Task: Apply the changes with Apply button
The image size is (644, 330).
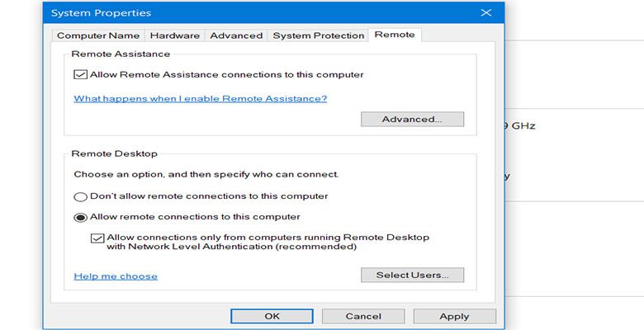Action: [454, 316]
